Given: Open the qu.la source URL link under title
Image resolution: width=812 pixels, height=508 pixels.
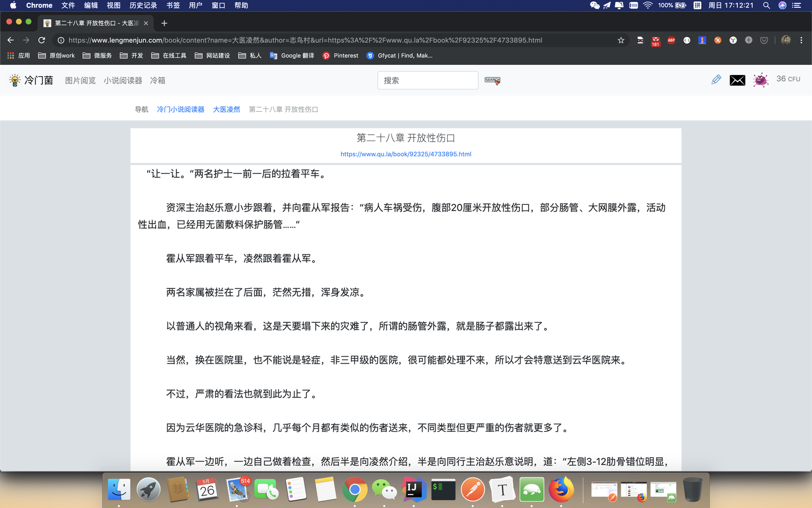Looking at the screenshot, I should coord(406,154).
